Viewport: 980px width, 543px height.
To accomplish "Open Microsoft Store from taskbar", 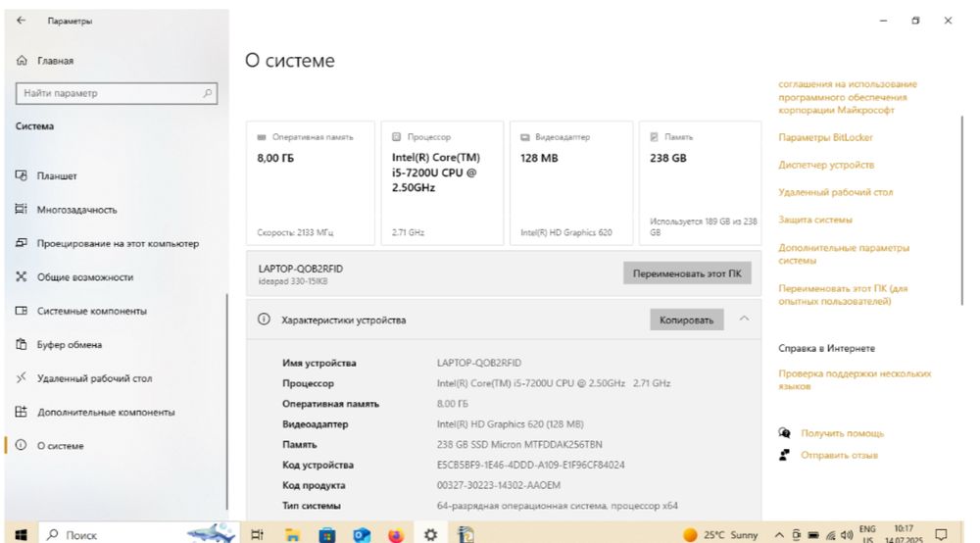I will pos(327,535).
